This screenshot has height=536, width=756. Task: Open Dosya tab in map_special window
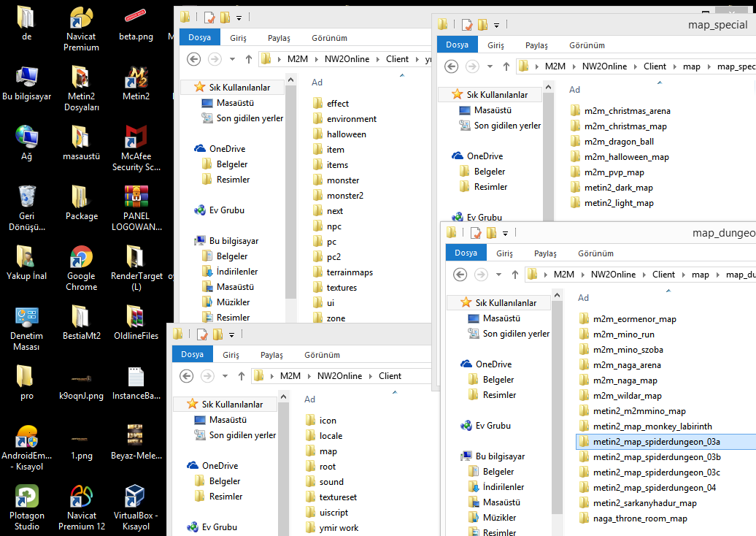click(x=457, y=45)
